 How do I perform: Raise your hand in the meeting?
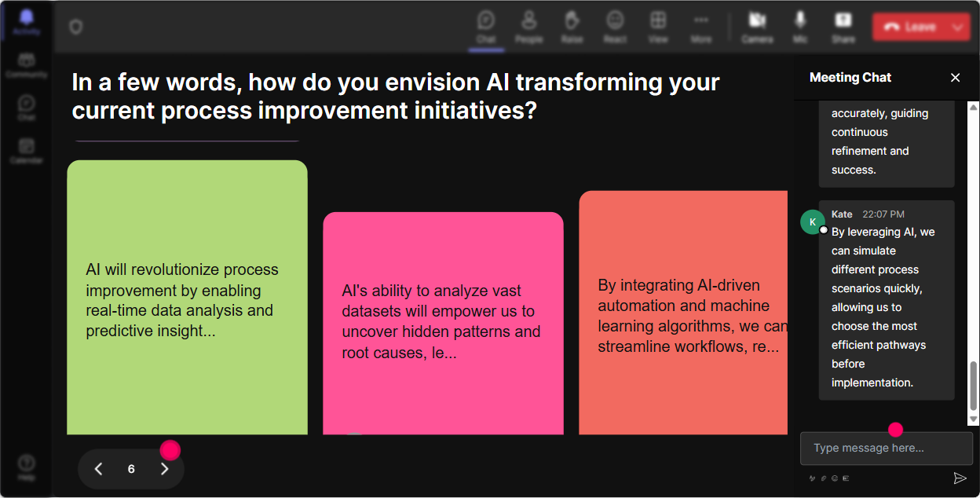coord(572,27)
